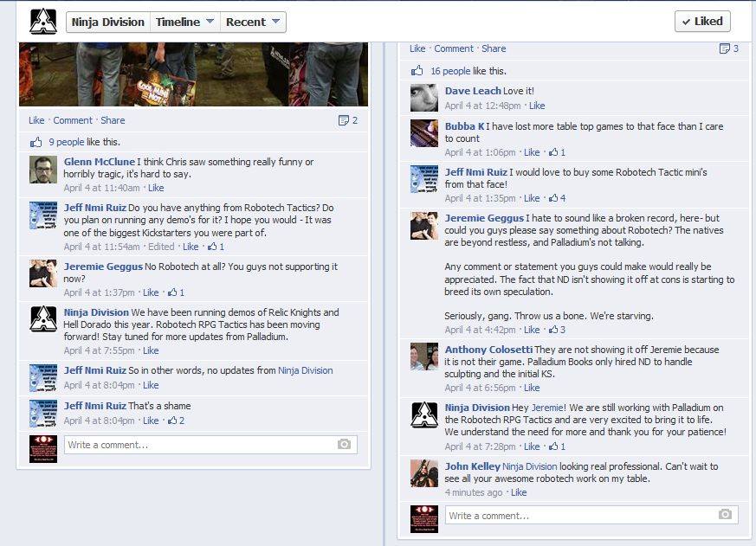Screen dimensions: 756x546
Task: Click thumbs-up count on 'That's a shame' comment
Action: tap(176, 421)
